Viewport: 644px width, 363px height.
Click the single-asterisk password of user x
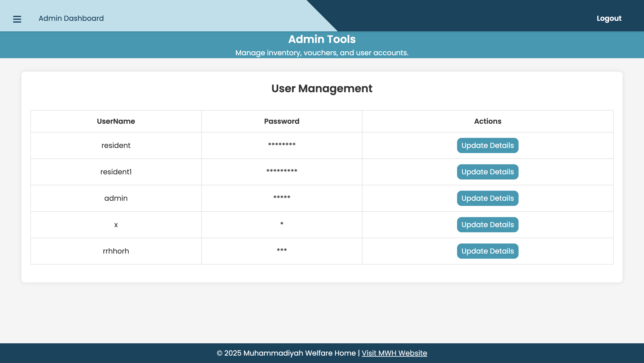[x=282, y=224]
